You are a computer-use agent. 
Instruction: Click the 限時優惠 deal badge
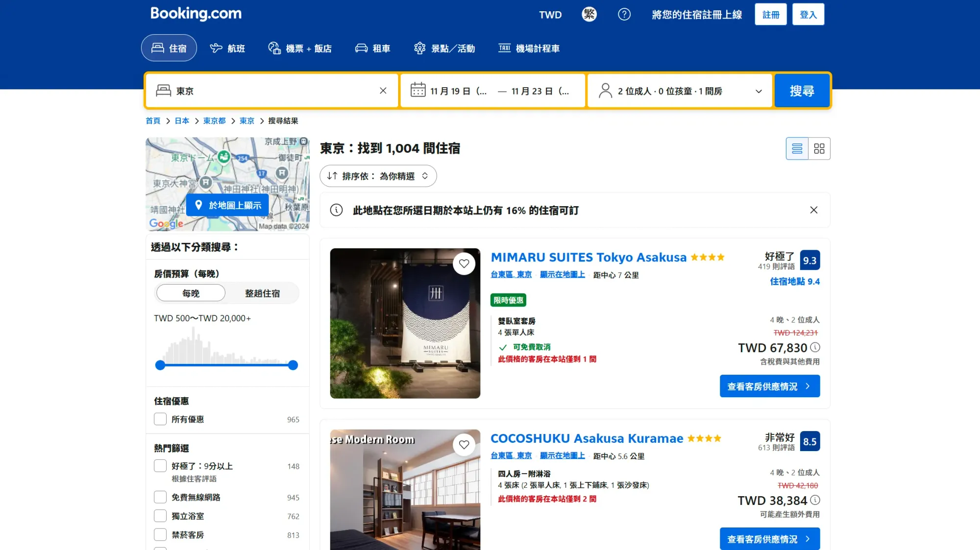(508, 300)
